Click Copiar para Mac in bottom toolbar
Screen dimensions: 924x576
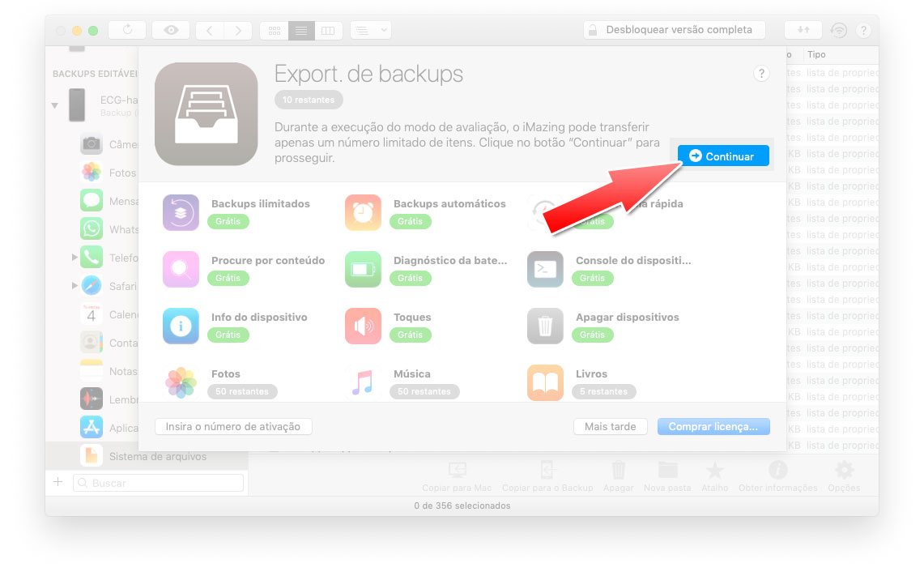coord(457,476)
